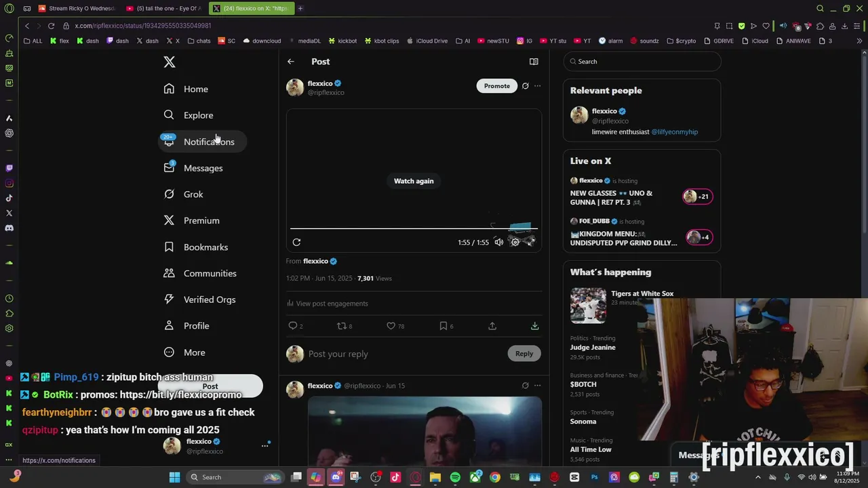Switch to Stream Ricky O Wednesday browser tab

(76, 8)
